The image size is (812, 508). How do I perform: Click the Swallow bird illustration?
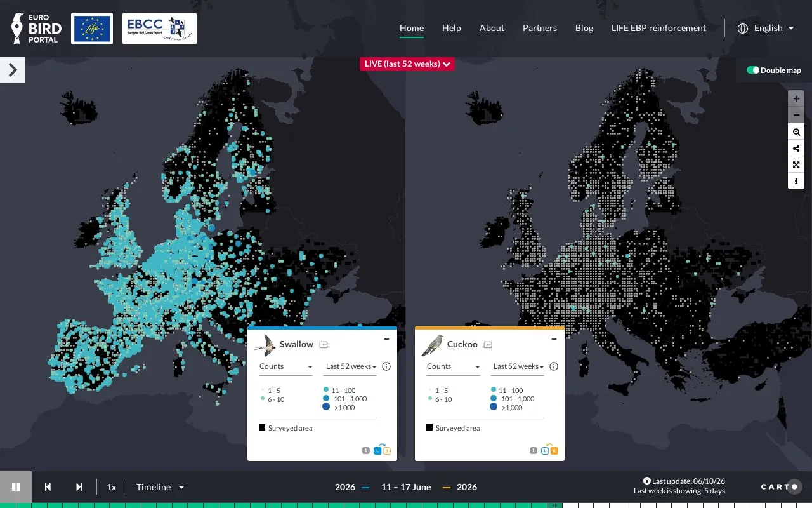(265, 345)
